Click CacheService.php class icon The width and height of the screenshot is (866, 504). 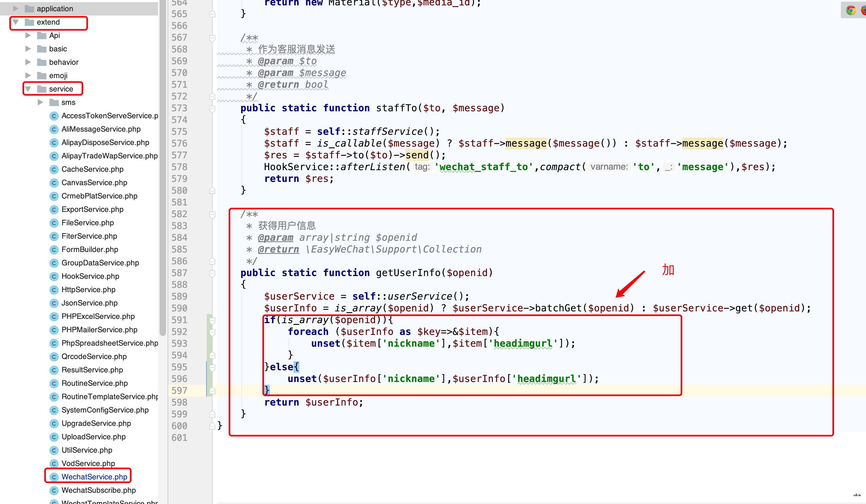54,170
